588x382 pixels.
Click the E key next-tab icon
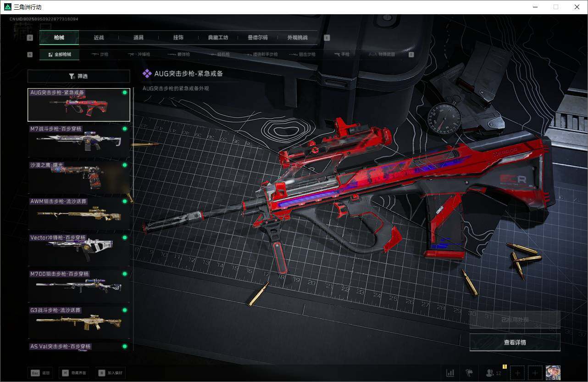327,38
